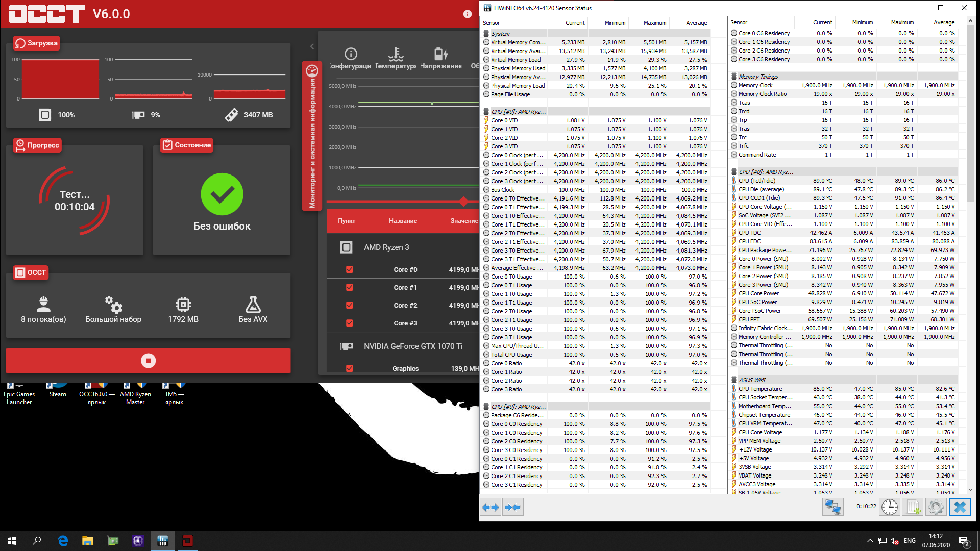
Task: Click the Без AVX instruction set option
Action: point(253,310)
